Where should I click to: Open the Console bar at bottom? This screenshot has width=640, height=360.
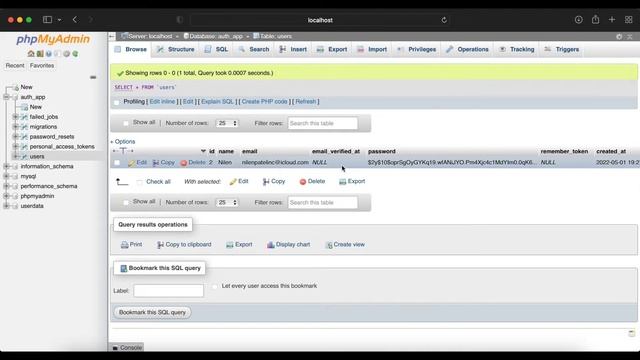127,348
